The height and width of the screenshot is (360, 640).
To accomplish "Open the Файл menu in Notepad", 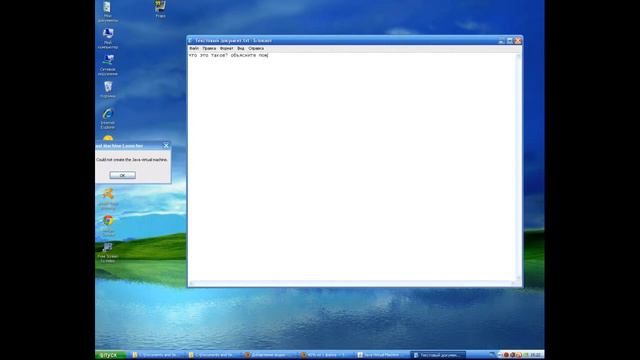I will 194,48.
